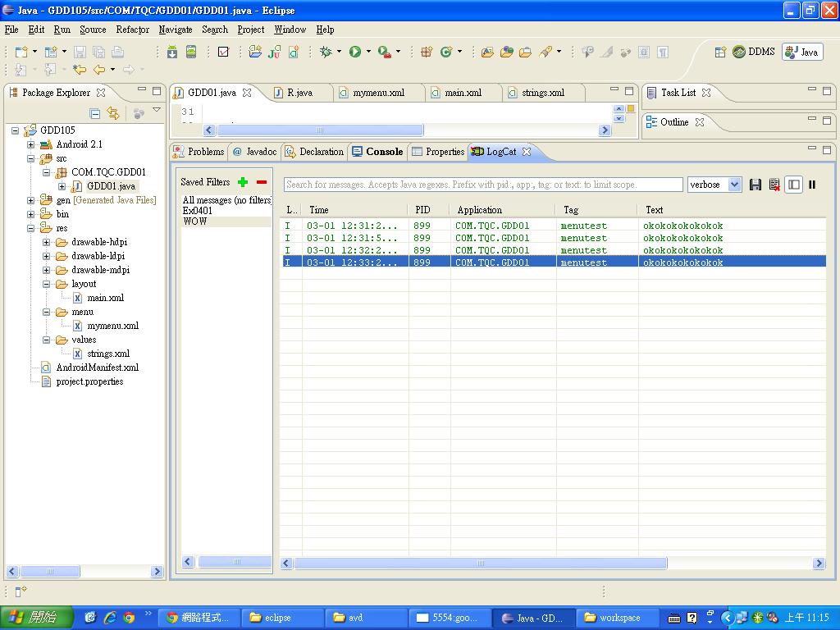Expand the Android 2.1 library node
This screenshot has height=630, width=840.
pyautogui.click(x=31, y=144)
